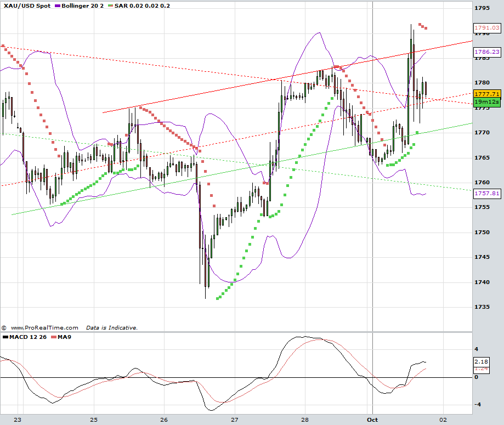This screenshot has height=425, width=504.
Task: Click the 1745 price axis label
Action: click(482, 257)
